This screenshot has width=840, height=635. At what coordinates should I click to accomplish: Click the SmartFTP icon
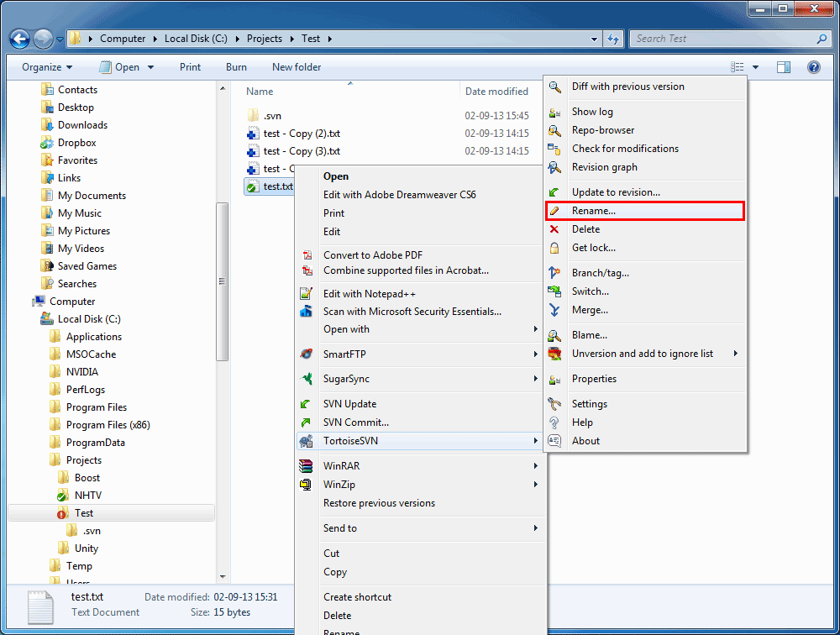point(306,354)
